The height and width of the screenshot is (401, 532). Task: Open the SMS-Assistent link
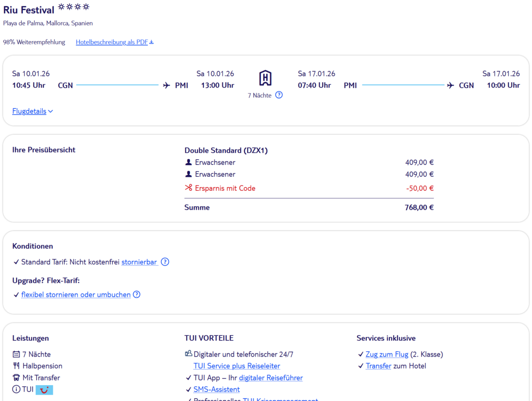coord(216,389)
